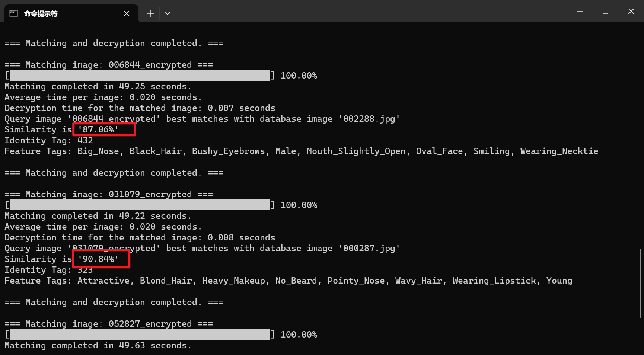The height and width of the screenshot is (355, 644).
Task: Maximize the terminal window
Action: 605,11
